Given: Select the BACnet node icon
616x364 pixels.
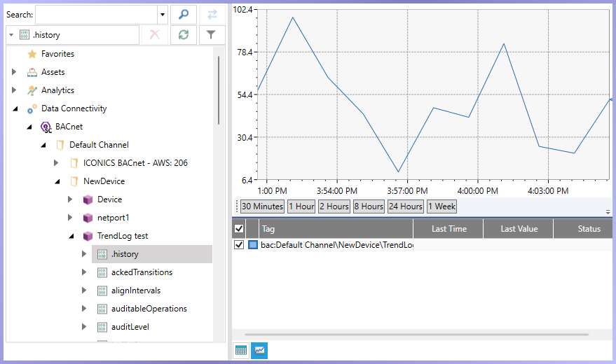Looking at the screenshot, I should (46, 127).
